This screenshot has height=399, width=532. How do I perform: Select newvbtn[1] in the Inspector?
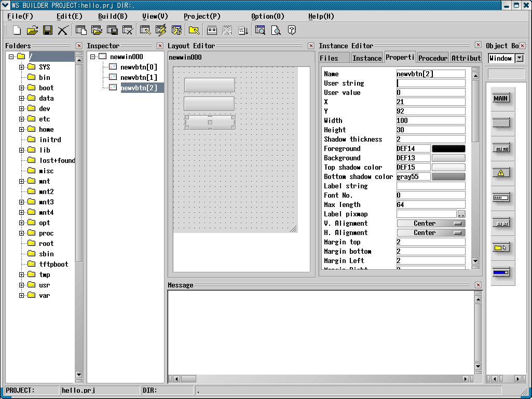(x=139, y=77)
